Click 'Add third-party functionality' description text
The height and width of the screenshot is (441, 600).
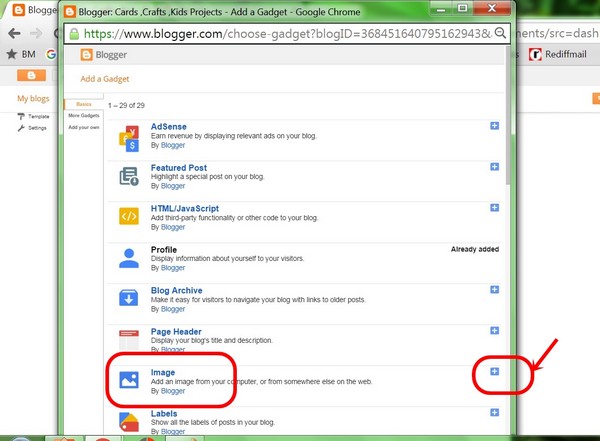[x=234, y=218]
